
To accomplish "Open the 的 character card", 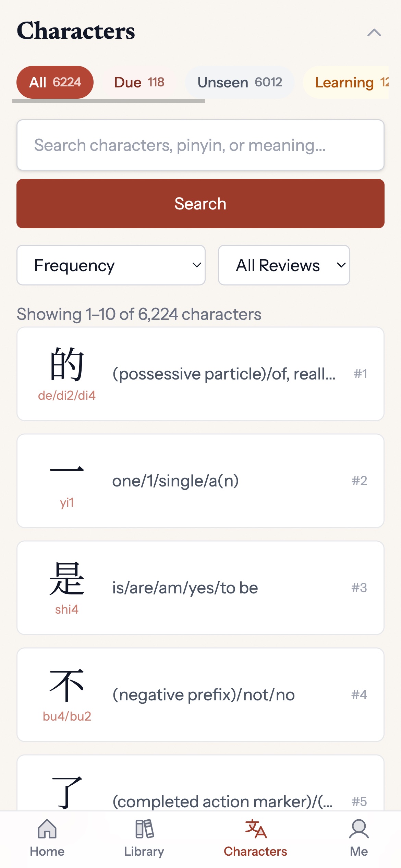I will (200, 373).
